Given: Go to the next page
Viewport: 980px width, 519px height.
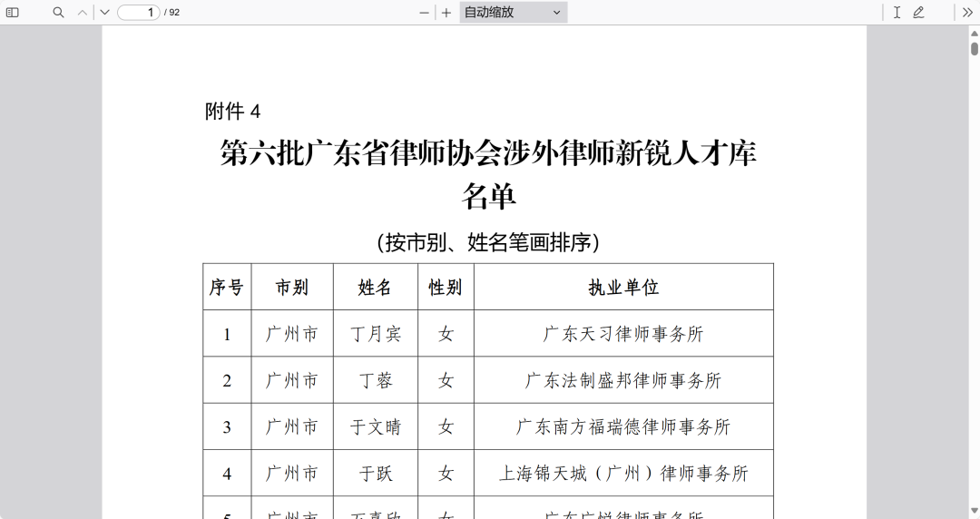Looking at the screenshot, I should pos(104,13).
